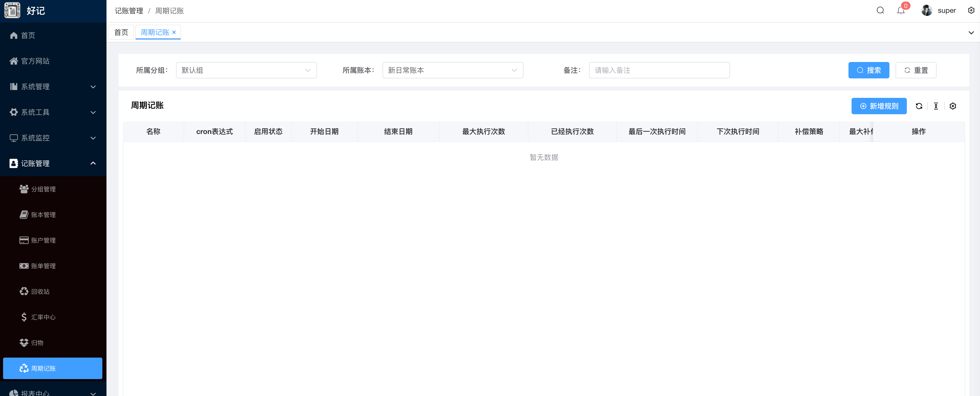
Task: Click the table density icon
Action: tap(936, 106)
